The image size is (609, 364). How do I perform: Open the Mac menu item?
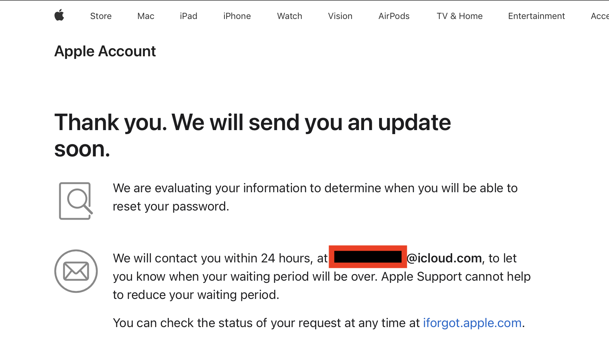(x=146, y=16)
